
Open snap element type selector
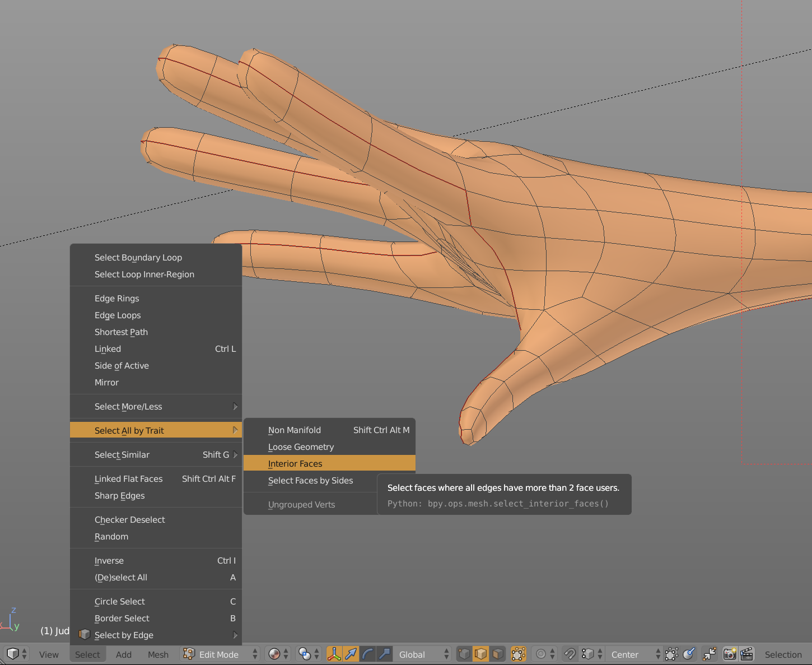[591, 654]
